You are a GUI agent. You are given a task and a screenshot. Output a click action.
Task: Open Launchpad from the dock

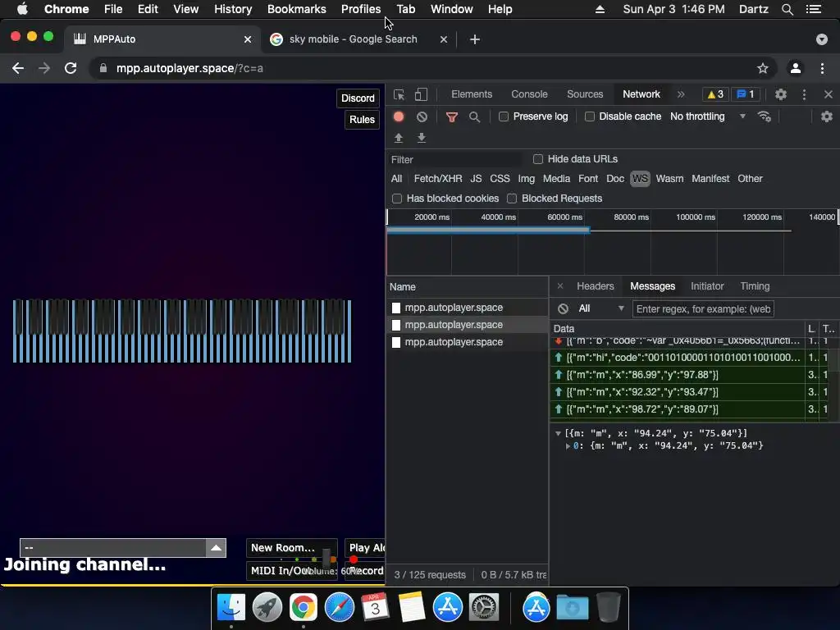[x=267, y=608]
